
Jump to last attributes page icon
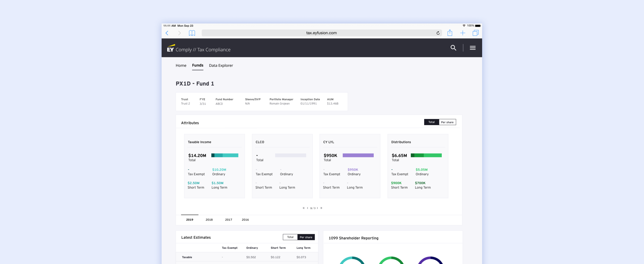pyautogui.click(x=321, y=208)
